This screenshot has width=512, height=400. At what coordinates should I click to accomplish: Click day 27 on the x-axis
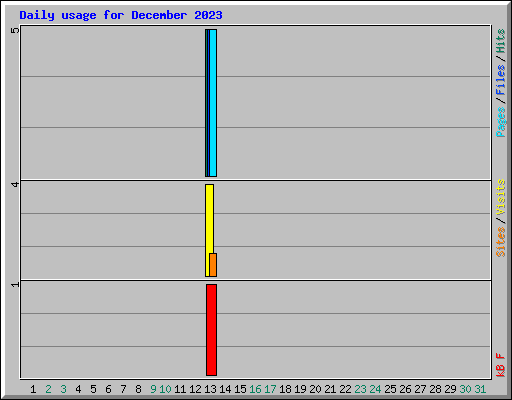tap(420, 389)
